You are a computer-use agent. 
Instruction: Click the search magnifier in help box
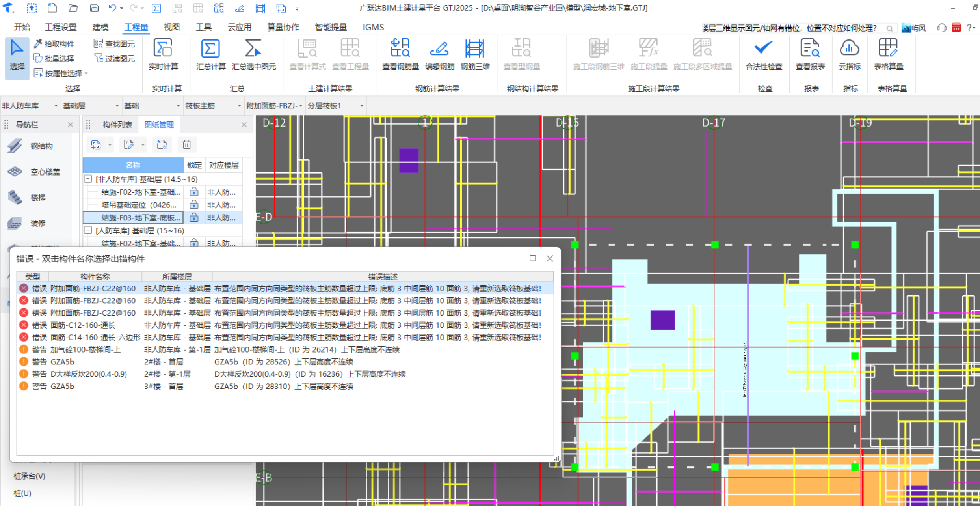tap(889, 28)
